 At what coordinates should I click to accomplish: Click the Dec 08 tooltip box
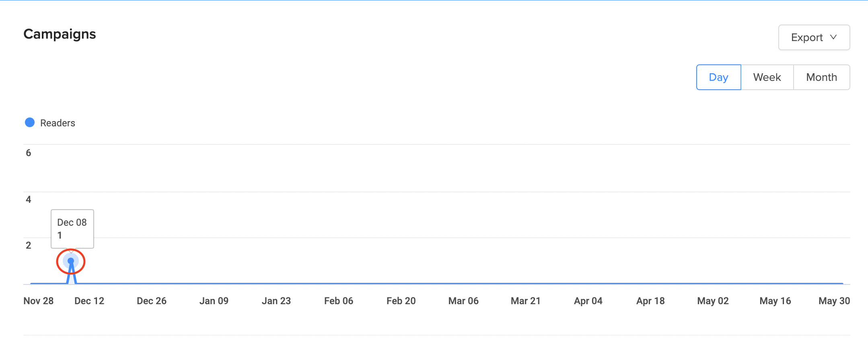click(x=72, y=229)
